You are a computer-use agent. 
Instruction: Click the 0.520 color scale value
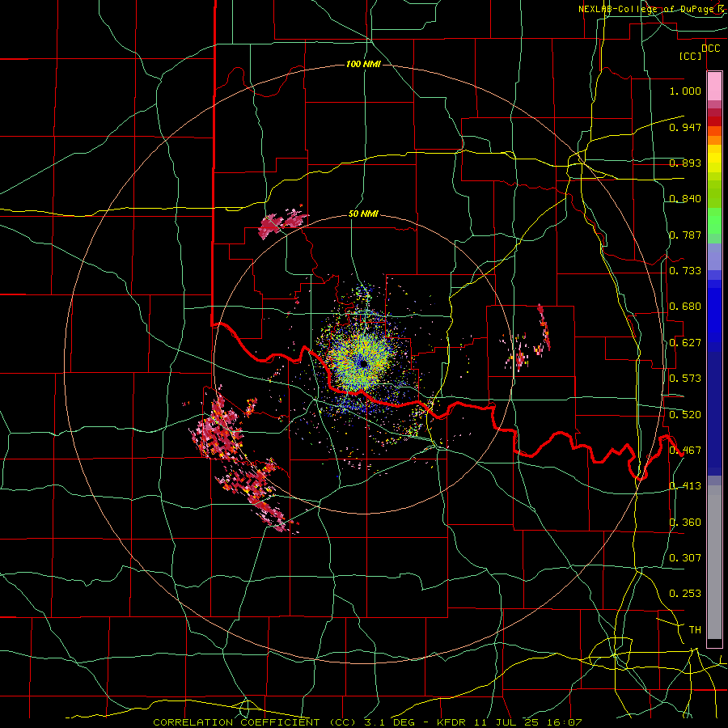685,415
